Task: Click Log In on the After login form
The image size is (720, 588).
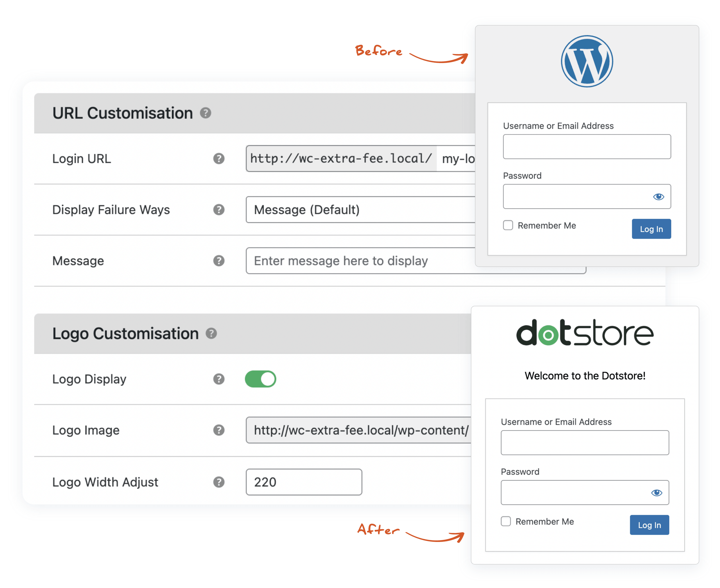Action: point(649,525)
